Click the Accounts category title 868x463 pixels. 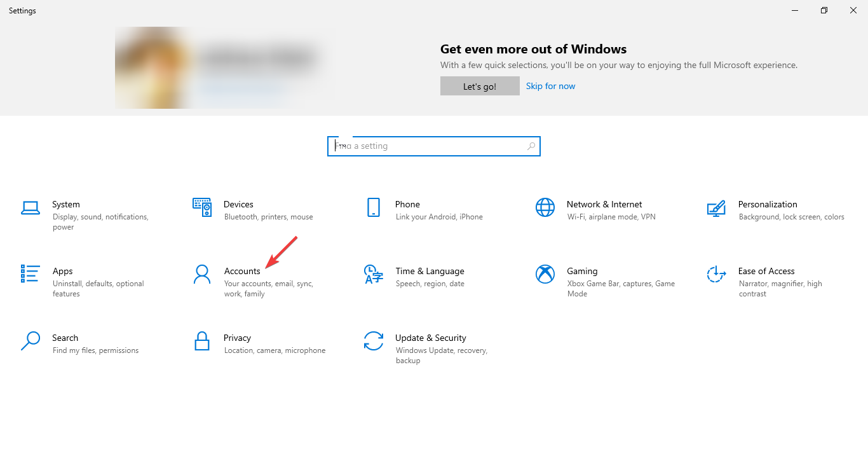(x=242, y=271)
